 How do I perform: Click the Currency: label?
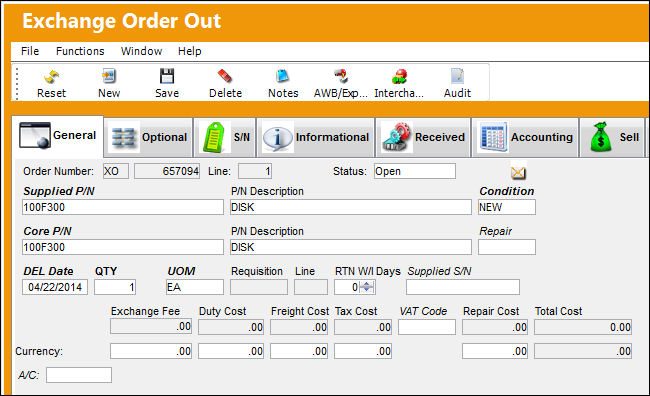pyautogui.click(x=39, y=351)
